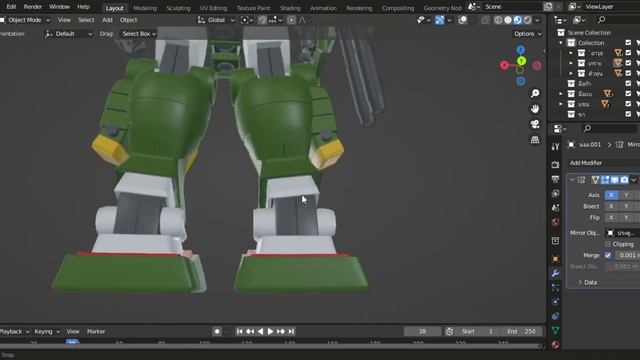Open the Edit menu
This screenshot has width=640, height=360.
pos(11,7)
